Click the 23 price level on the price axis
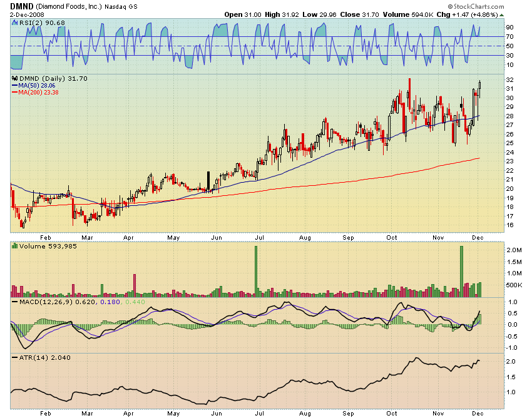532x418 pixels. (x=509, y=161)
